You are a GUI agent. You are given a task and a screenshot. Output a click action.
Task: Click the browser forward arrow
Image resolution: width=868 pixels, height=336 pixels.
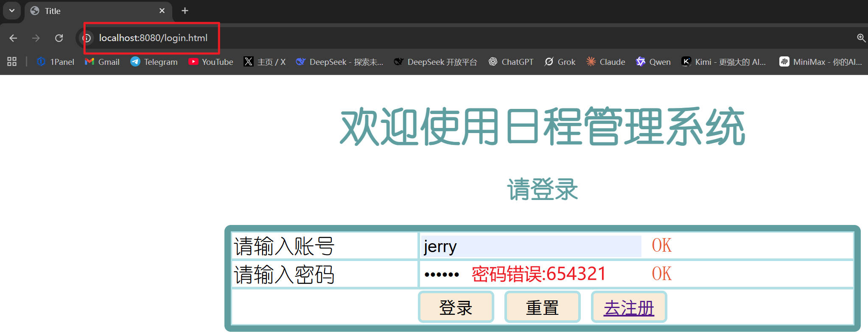(36, 38)
